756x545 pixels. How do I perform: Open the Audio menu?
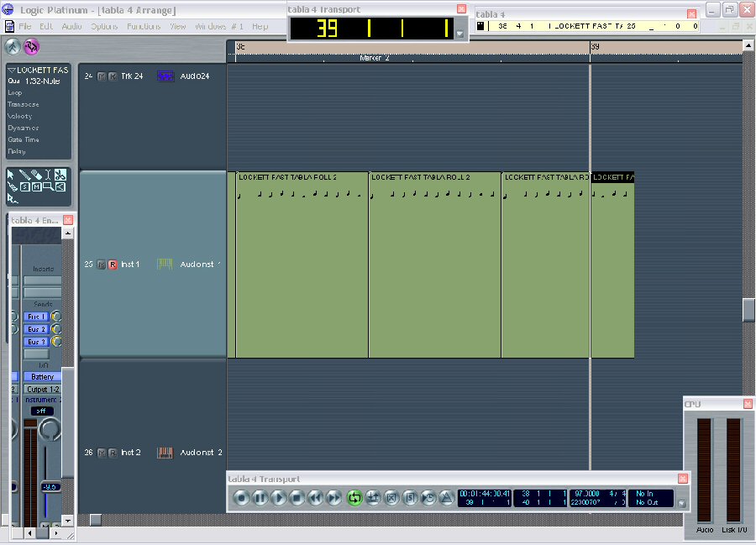(71, 26)
